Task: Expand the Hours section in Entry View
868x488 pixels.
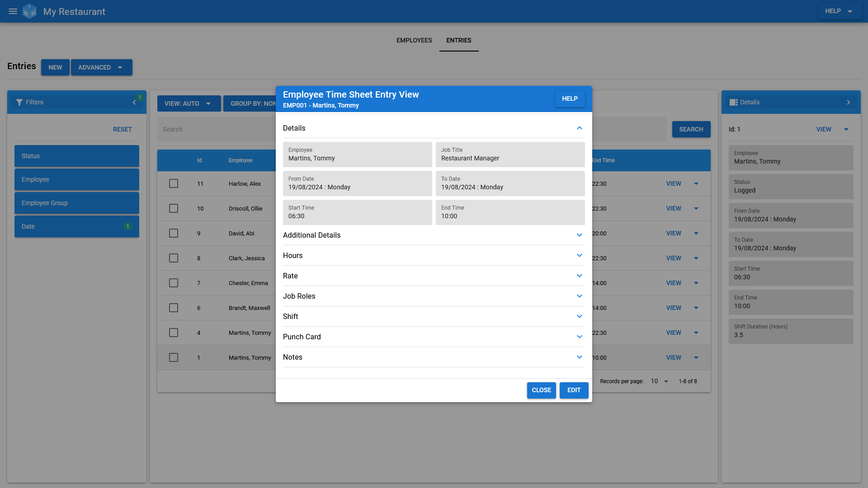Action: [580, 255]
